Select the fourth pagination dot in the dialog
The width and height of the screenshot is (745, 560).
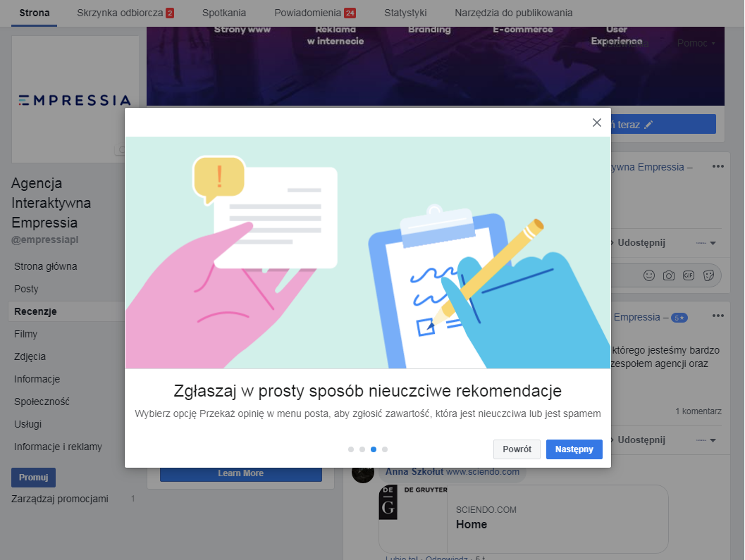385,449
